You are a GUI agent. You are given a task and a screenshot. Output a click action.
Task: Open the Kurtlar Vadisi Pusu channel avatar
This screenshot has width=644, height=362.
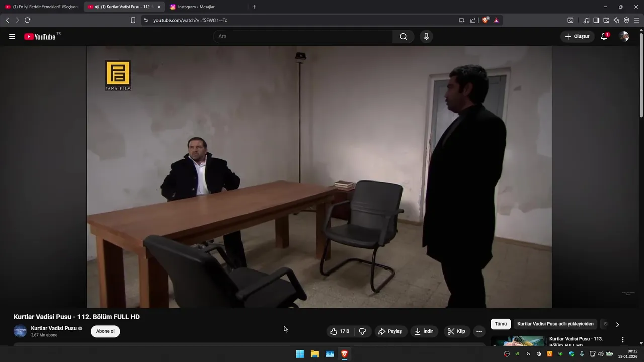(x=20, y=331)
